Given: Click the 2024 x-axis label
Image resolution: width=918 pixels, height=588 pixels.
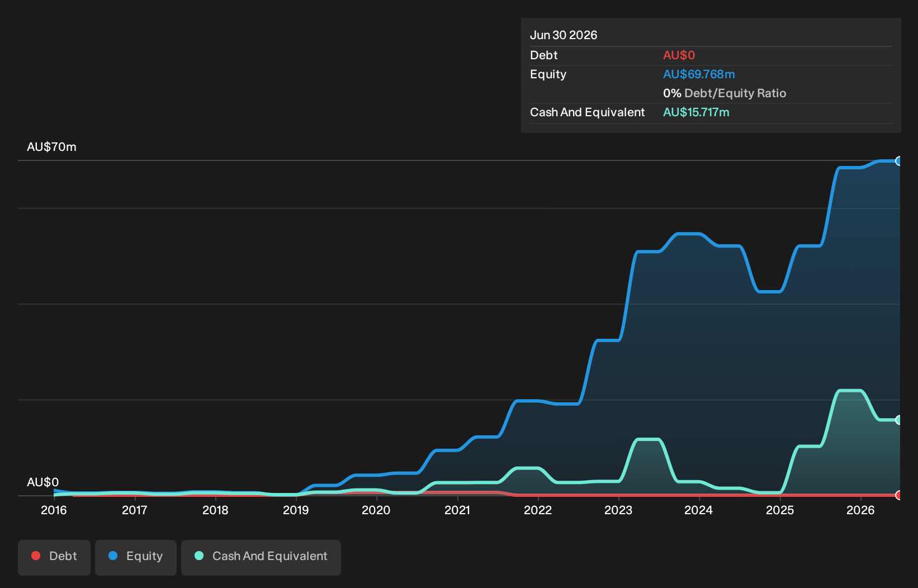Looking at the screenshot, I should [x=699, y=510].
